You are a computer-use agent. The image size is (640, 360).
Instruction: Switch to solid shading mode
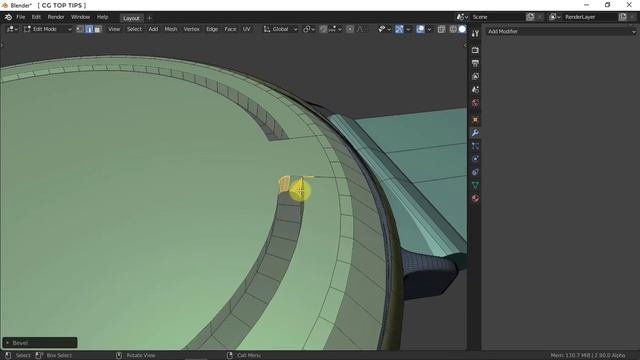(x=462, y=29)
